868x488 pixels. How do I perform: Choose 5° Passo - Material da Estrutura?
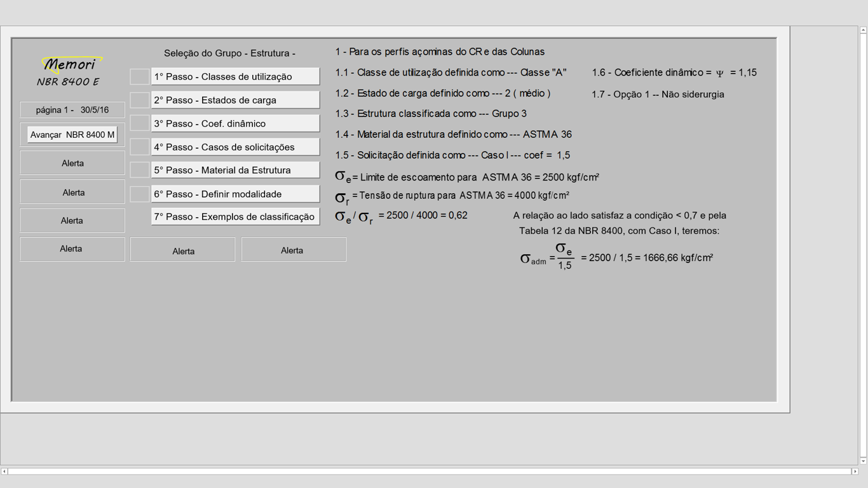235,170
